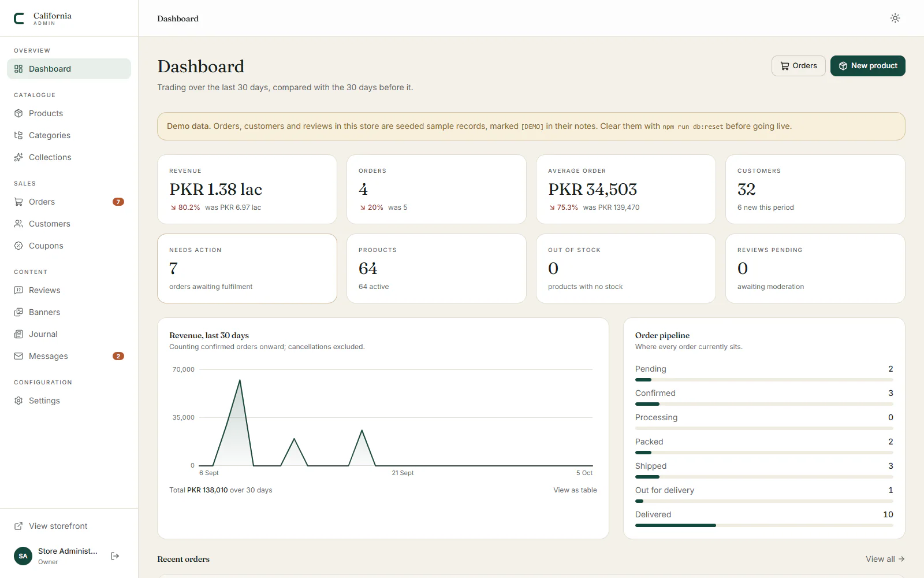Screen dimensions: 924x578
Task: Click the Needs Action card
Action: (247, 268)
